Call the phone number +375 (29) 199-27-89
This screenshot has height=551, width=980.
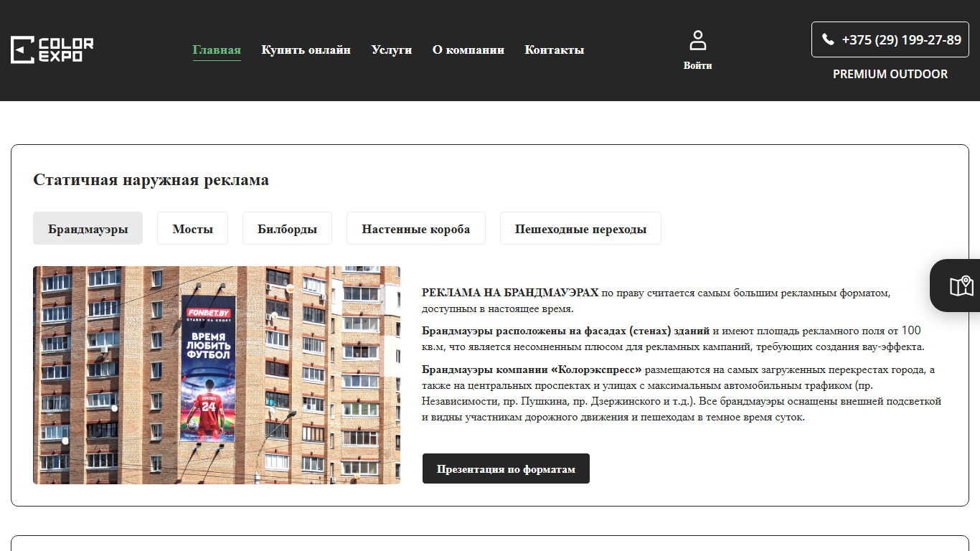[x=901, y=40]
